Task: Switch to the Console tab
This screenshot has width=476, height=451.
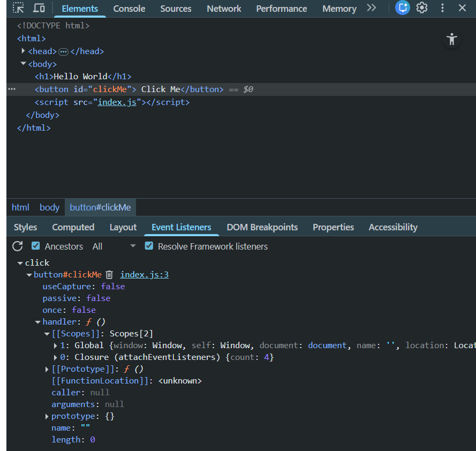Action: pos(129,9)
